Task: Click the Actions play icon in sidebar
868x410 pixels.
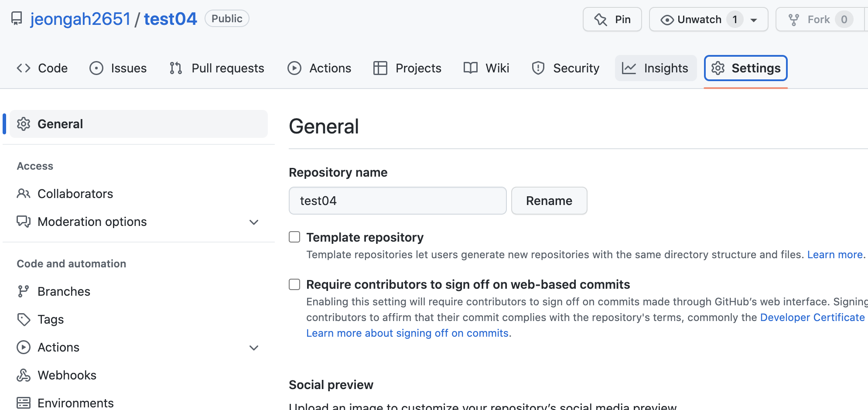Action: tap(24, 347)
